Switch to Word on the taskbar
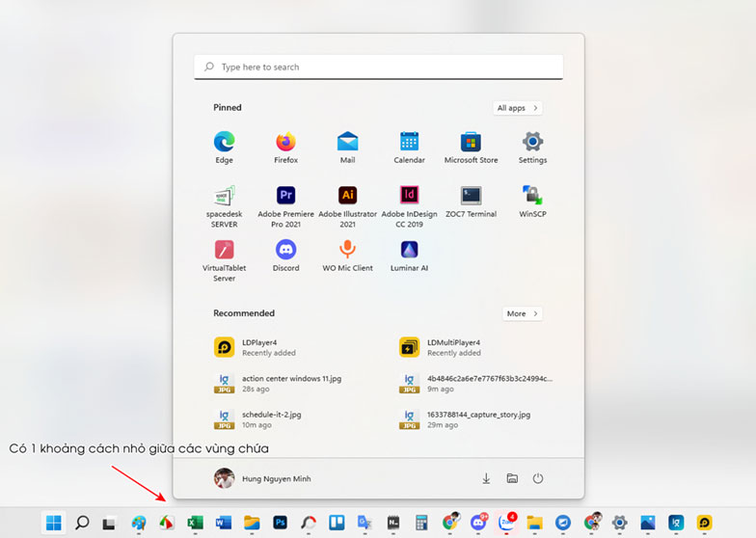The image size is (756, 538). pyautogui.click(x=224, y=523)
